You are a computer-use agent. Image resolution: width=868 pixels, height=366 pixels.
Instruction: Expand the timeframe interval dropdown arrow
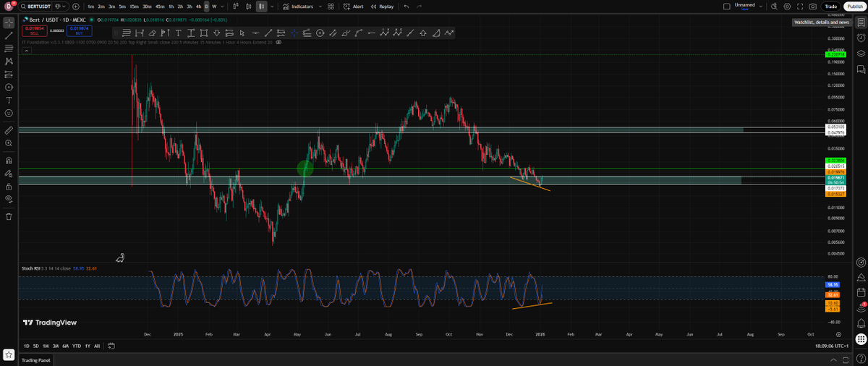[x=222, y=7]
